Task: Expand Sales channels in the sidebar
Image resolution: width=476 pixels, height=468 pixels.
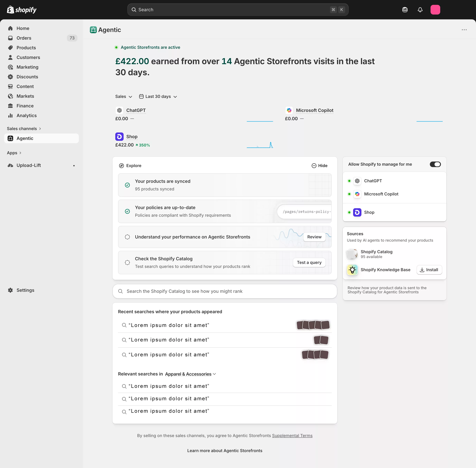Action: pos(24,129)
